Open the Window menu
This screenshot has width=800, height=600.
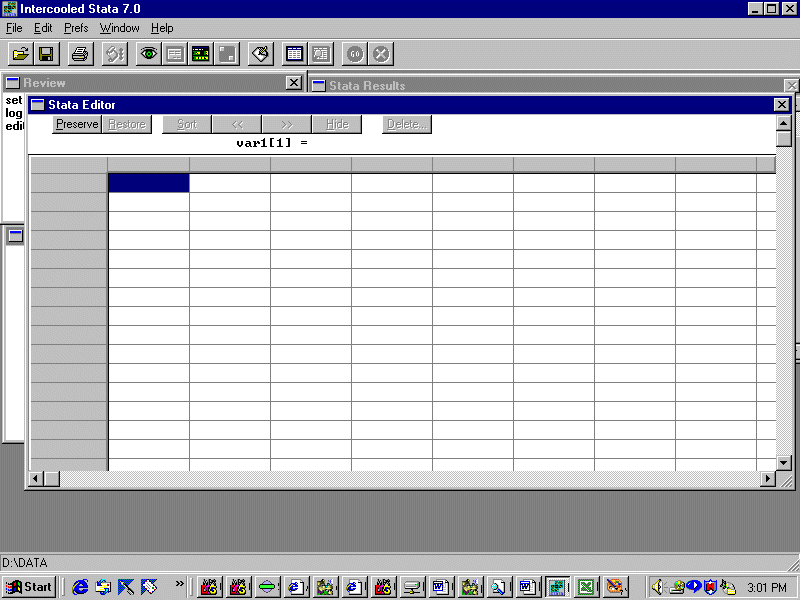(120, 28)
